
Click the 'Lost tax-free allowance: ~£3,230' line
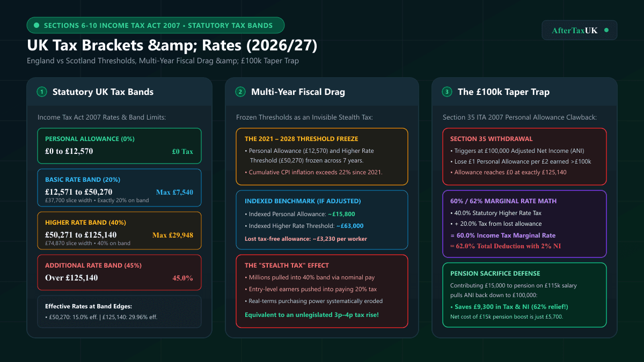tap(306, 238)
